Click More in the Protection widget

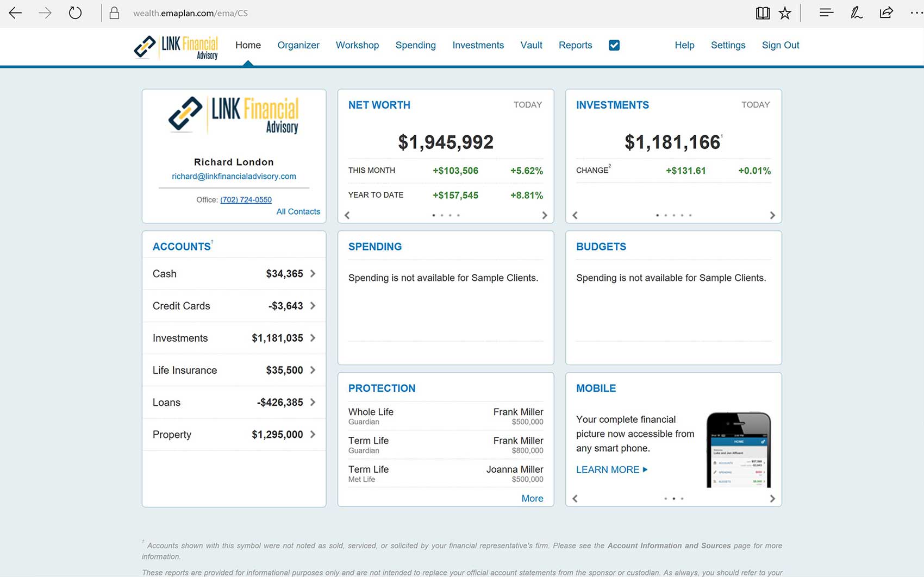[532, 498]
